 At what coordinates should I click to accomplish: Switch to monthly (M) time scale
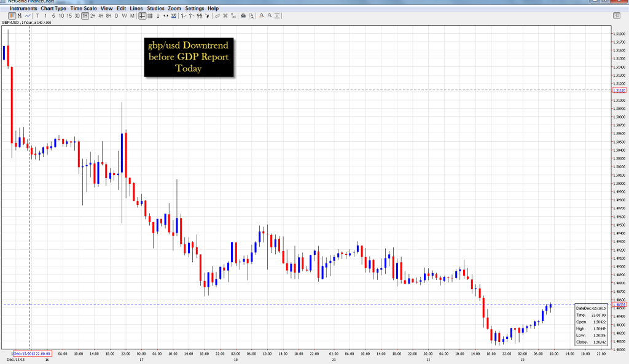(x=132, y=16)
